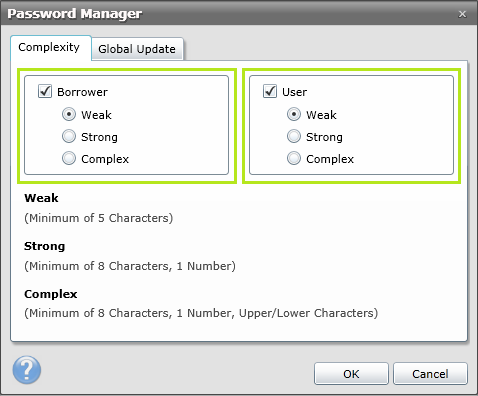
Task: Set User password complexity to Complex
Action: pyautogui.click(x=294, y=158)
